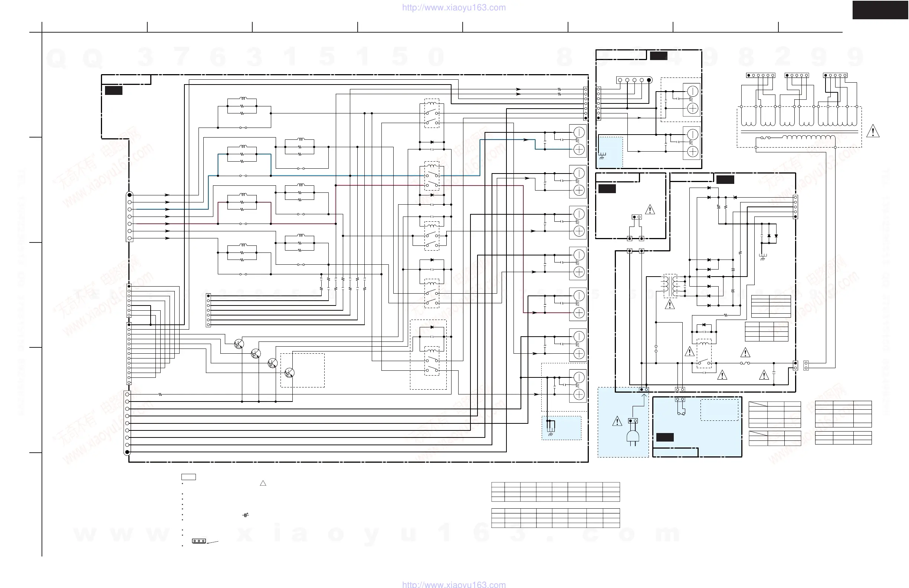Click the warning triangle beside the AC plug
Image resolution: width=909 pixels, height=588 pixels.
click(617, 421)
